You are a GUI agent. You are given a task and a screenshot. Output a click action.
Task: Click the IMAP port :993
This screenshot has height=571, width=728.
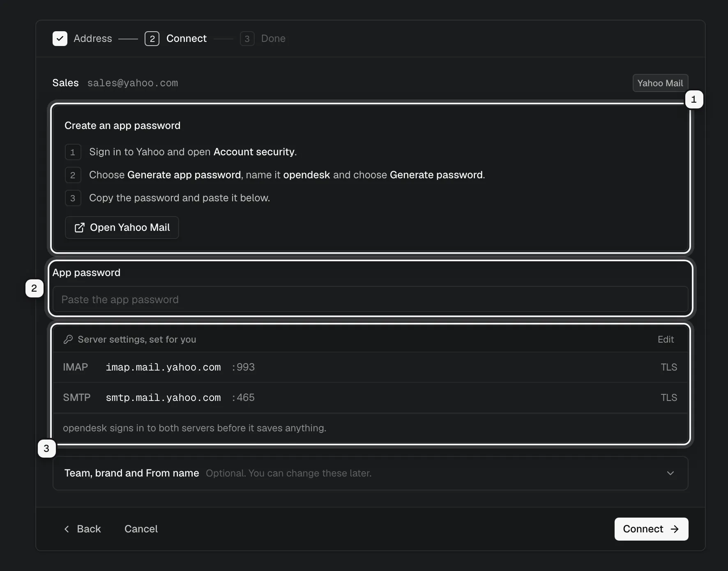pos(243,367)
